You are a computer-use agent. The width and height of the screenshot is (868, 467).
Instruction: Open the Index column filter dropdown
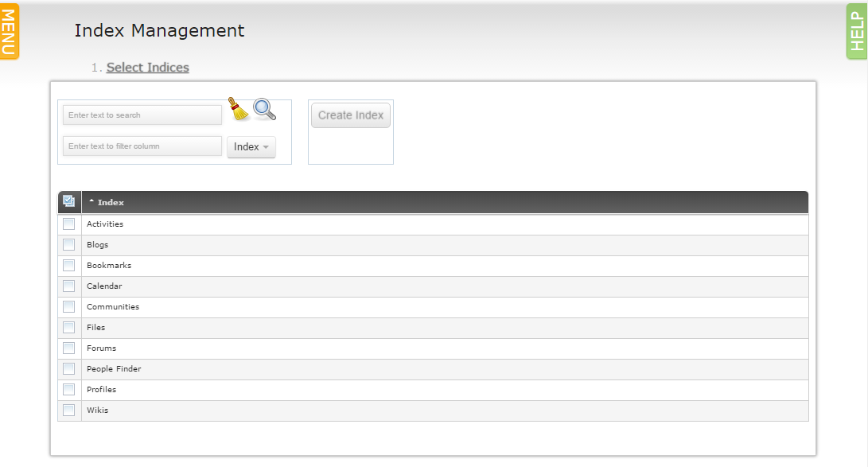251,146
